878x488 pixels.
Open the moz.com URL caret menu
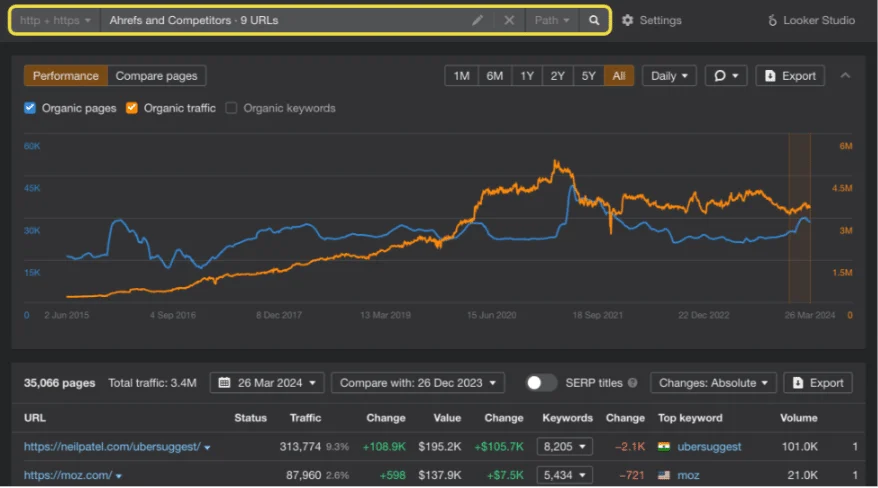point(119,476)
